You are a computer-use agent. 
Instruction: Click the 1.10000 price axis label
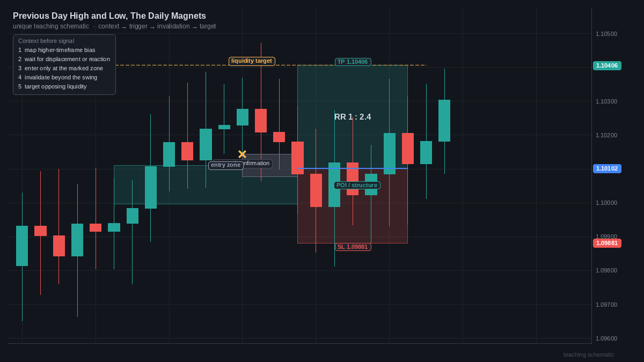[606, 203]
